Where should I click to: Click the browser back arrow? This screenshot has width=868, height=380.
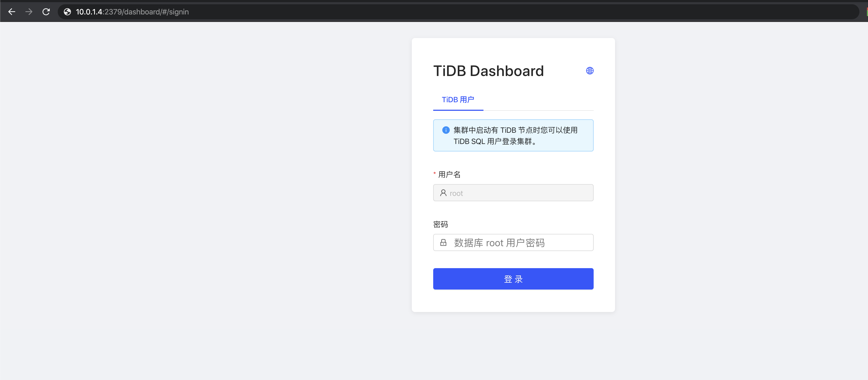12,12
